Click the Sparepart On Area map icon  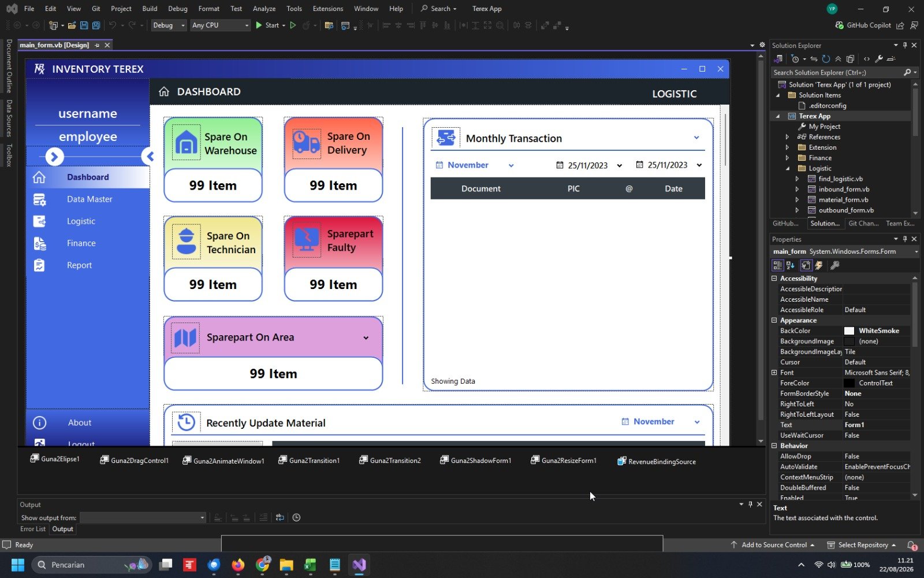point(185,338)
